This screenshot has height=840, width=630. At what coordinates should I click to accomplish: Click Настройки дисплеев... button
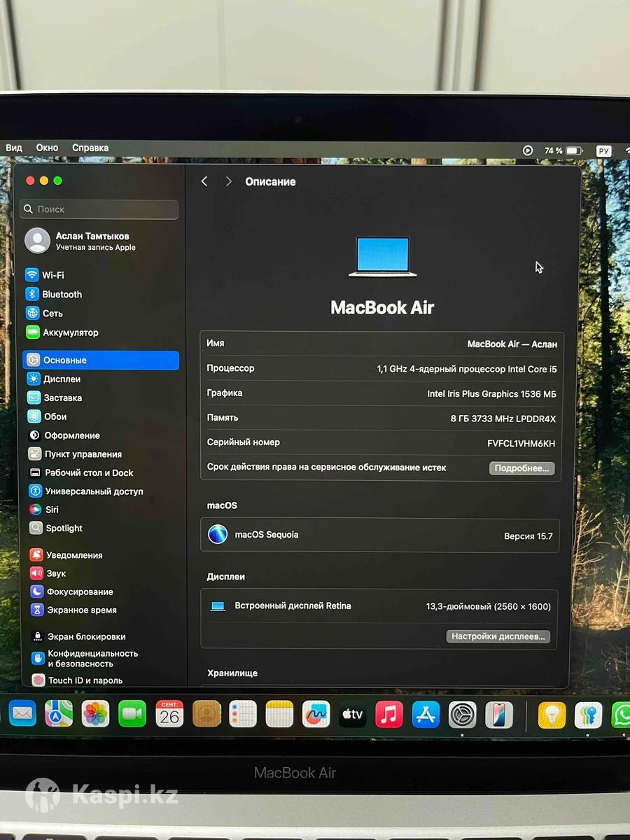click(x=498, y=636)
